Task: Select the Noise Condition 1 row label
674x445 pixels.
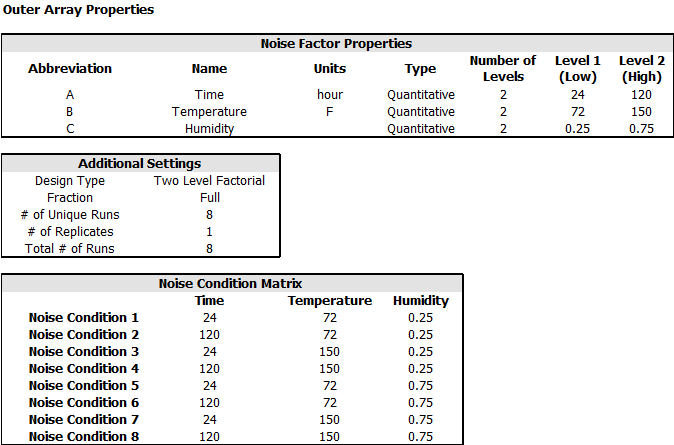Action: (84, 318)
